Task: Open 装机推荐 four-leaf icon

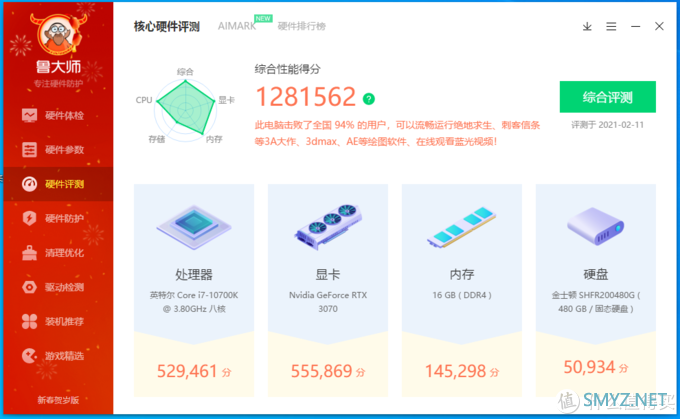Action: (29, 321)
